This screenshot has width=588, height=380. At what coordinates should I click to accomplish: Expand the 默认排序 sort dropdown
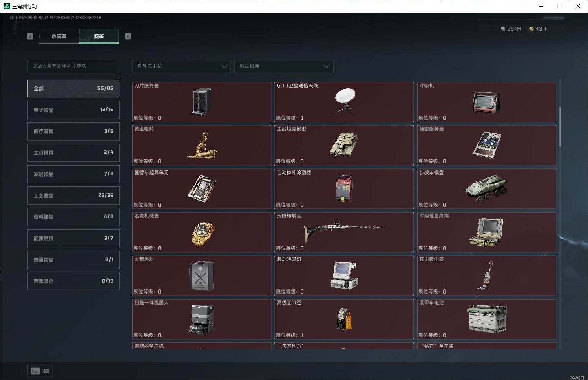coord(284,66)
